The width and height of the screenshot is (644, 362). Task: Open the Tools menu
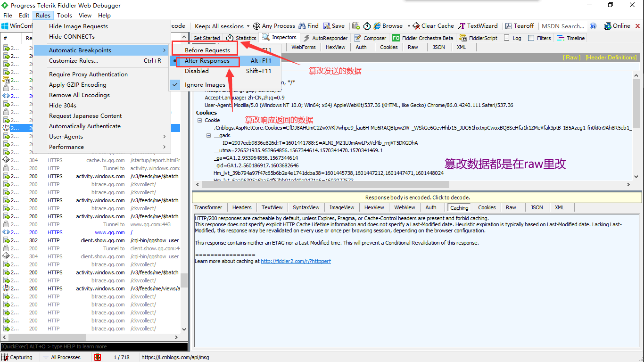65,15
